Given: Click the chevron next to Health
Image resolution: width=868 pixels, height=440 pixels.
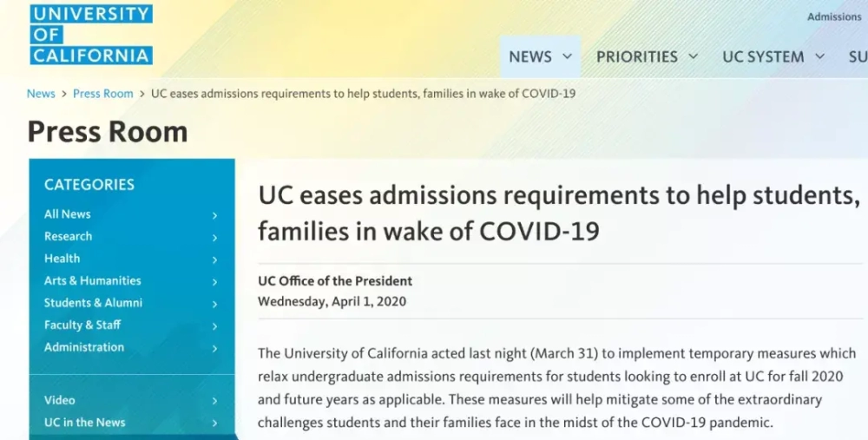Looking at the screenshot, I should (x=214, y=259).
